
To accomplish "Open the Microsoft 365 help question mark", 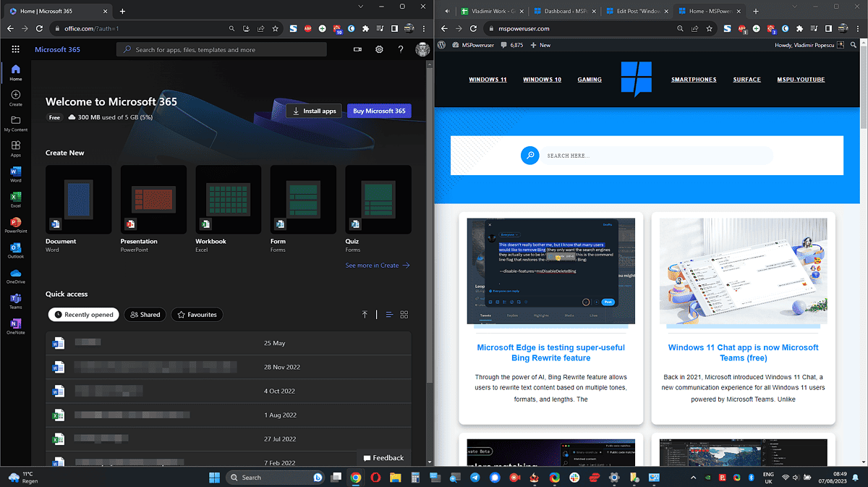I will click(401, 49).
